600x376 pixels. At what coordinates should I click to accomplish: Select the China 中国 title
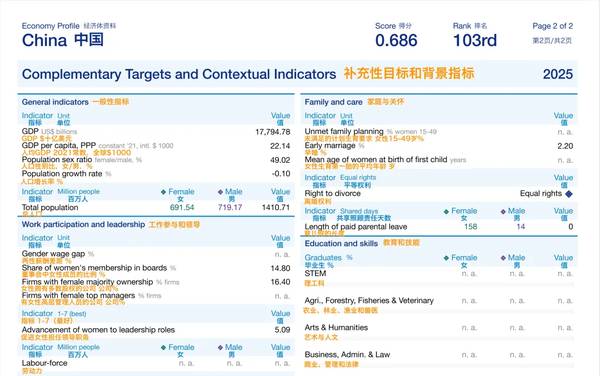coord(63,40)
